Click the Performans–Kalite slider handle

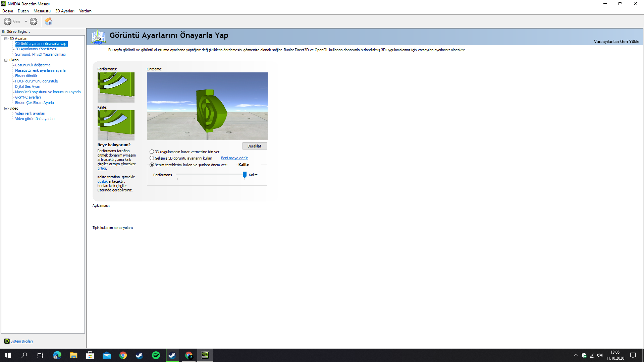click(x=245, y=175)
